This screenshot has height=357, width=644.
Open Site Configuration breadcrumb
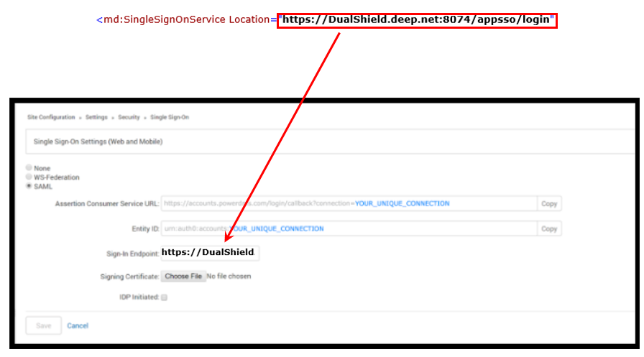pyautogui.click(x=51, y=117)
